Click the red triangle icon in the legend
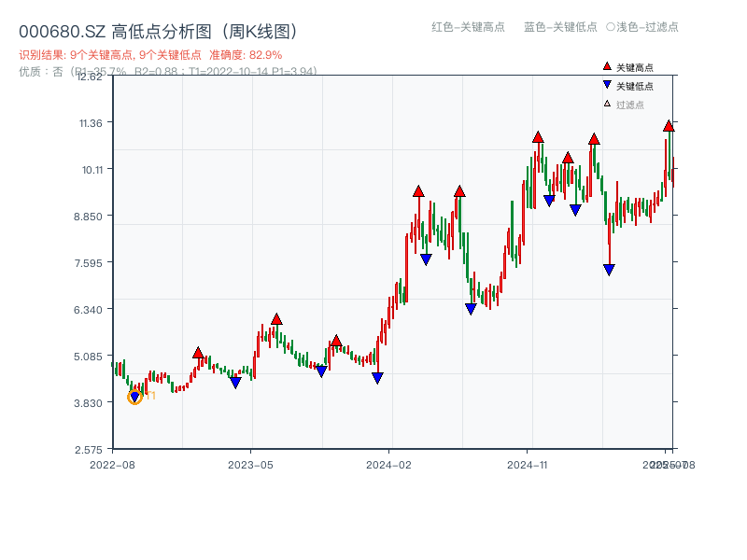Viewport: 747px width, 560px height. [x=607, y=66]
